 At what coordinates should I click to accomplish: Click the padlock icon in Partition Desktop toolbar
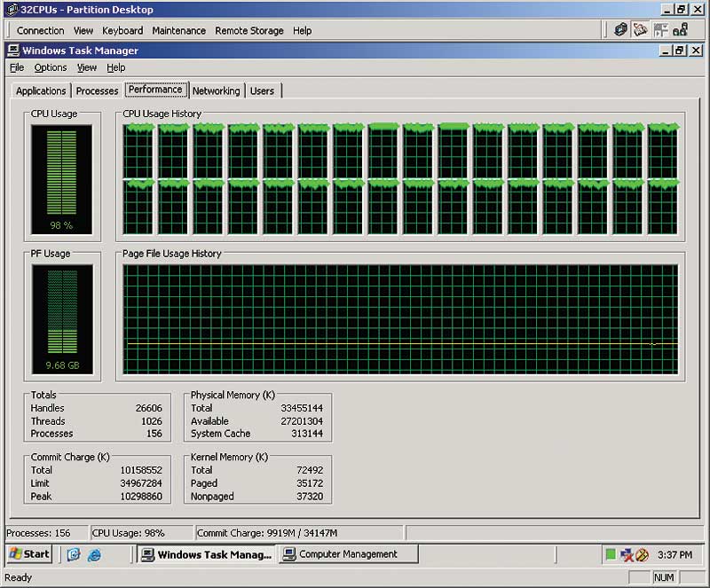point(680,30)
